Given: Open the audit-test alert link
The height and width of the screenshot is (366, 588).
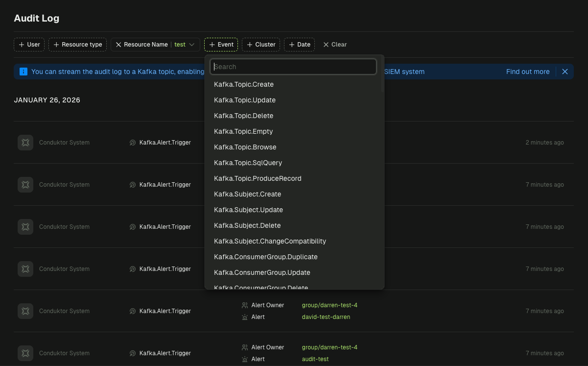Looking at the screenshot, I should (315, 359).
